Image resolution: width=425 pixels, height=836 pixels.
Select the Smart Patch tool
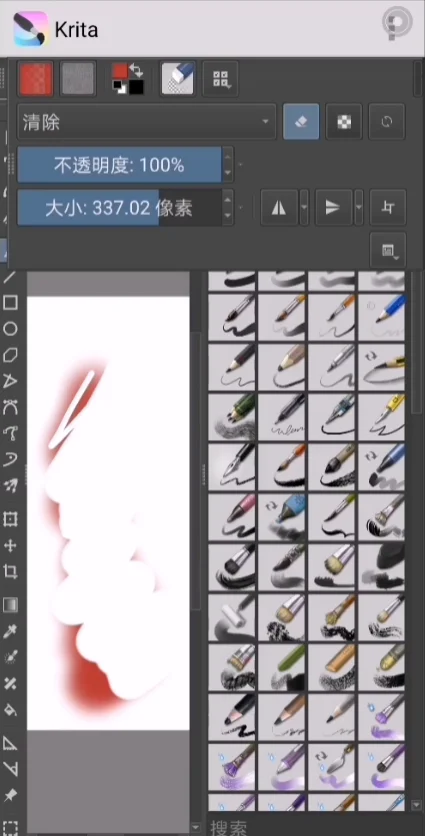click(x=10, y=684)
